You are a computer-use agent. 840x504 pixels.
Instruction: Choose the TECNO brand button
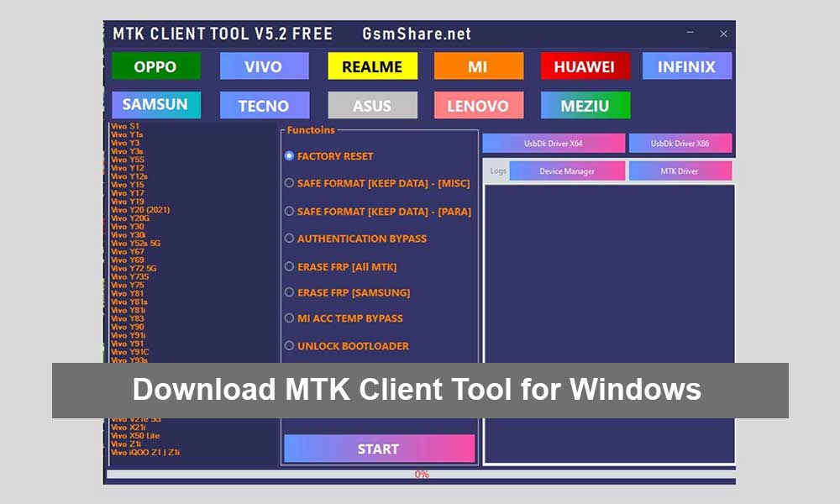pyautogui.click(x=264, y=105)
